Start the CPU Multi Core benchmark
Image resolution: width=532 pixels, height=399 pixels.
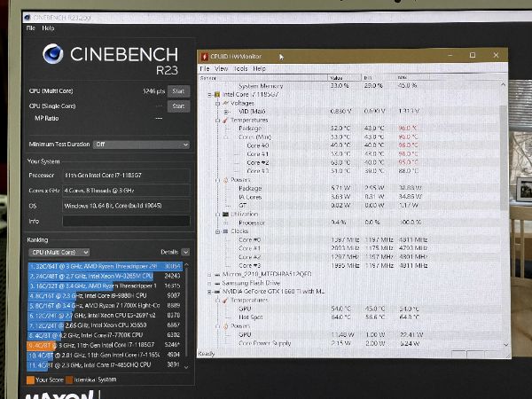pyautogui.click(x=178, y=91)
